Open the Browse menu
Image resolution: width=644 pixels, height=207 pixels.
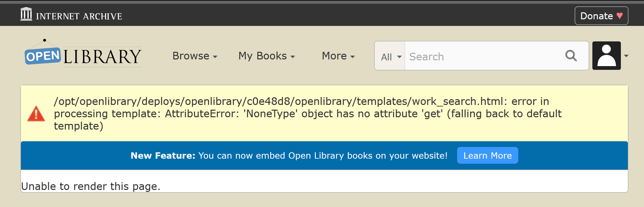click(x=191, y=56)
